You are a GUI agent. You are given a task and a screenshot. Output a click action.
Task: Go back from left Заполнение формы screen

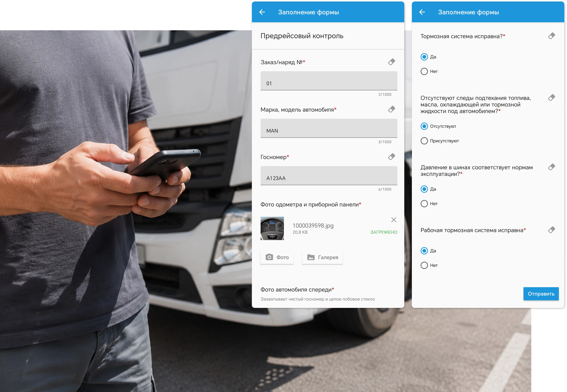tap(262, 12)
